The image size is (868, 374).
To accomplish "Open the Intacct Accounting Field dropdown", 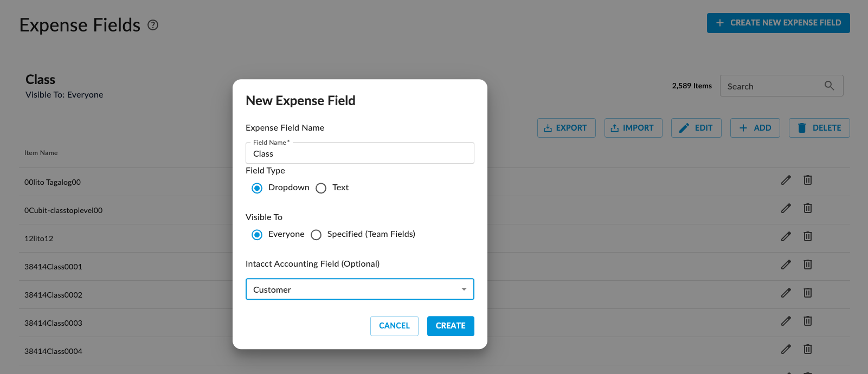I will (359, 289).
